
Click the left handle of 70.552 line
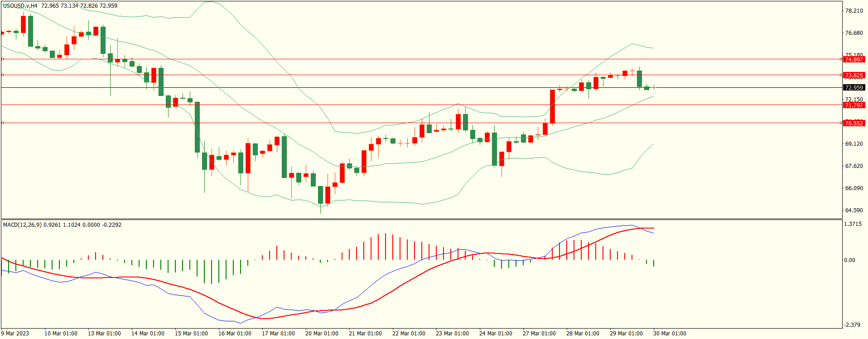[3, 123]
